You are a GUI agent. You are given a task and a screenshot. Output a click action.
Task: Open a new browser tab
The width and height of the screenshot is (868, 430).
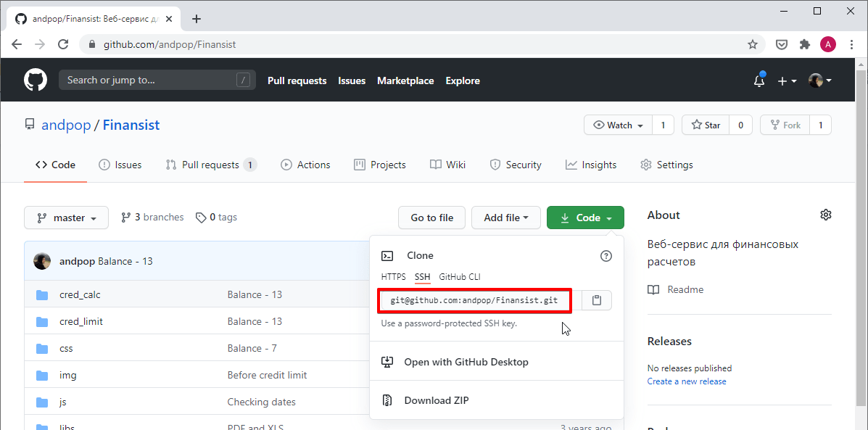tap(196, 19)
